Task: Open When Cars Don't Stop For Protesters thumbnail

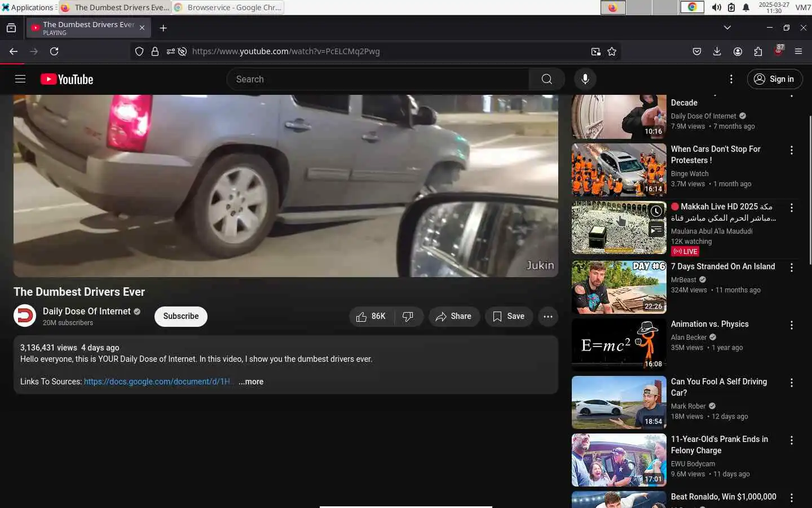Action: [x=619, y=170]
